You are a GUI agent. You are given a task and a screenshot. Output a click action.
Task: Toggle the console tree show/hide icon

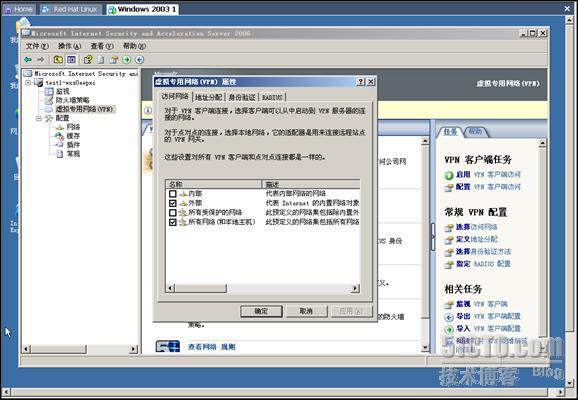[x=72, y=59]
